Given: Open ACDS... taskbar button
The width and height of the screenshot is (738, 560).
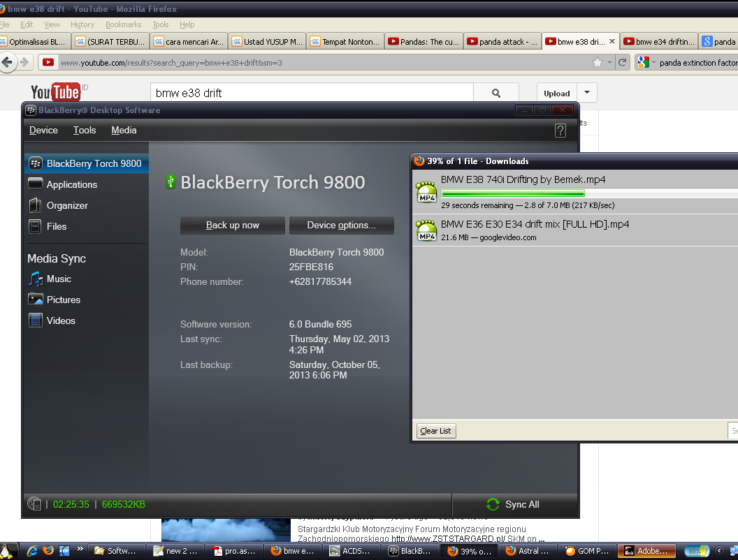Looking at the screenshot, I should pyautogui.click(x=351, y=551).
